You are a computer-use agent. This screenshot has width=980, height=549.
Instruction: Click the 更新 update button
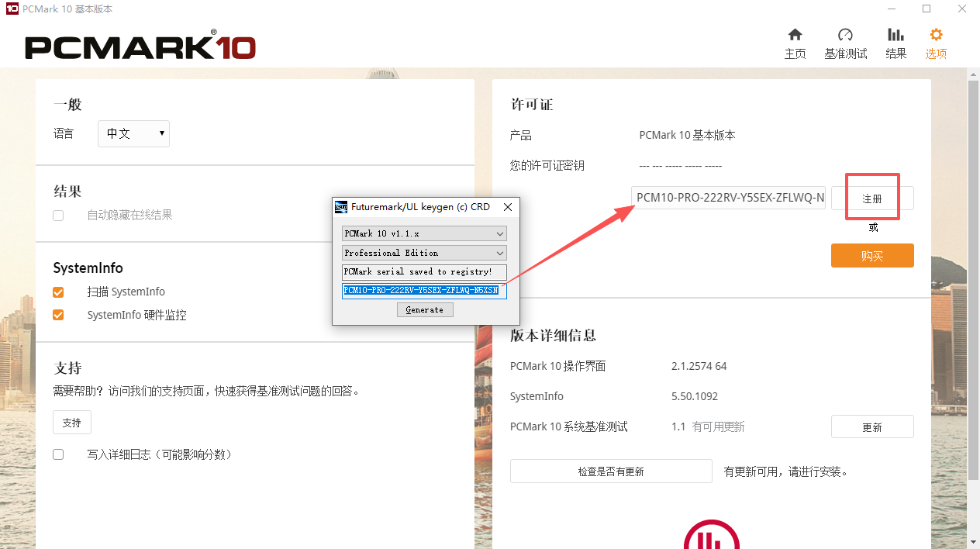click(x=872, y=427)
